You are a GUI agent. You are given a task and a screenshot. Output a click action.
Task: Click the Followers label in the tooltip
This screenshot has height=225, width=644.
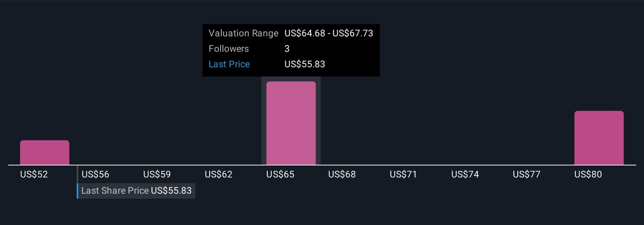[229, 49]
